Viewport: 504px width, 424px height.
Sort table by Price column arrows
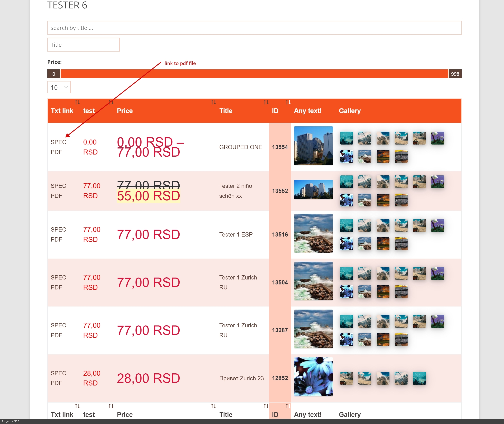(213, 102)
